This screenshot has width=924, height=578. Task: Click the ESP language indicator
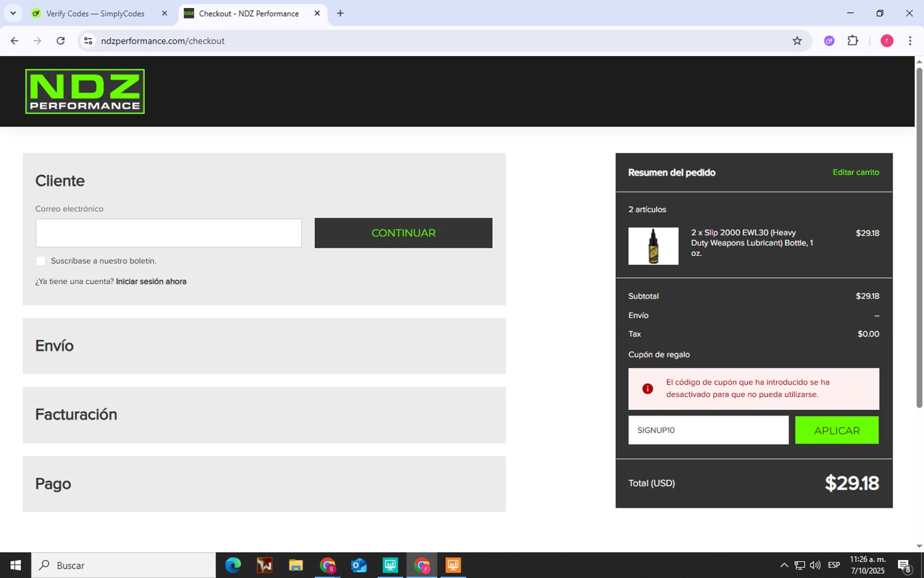click(x=834, y=565)
